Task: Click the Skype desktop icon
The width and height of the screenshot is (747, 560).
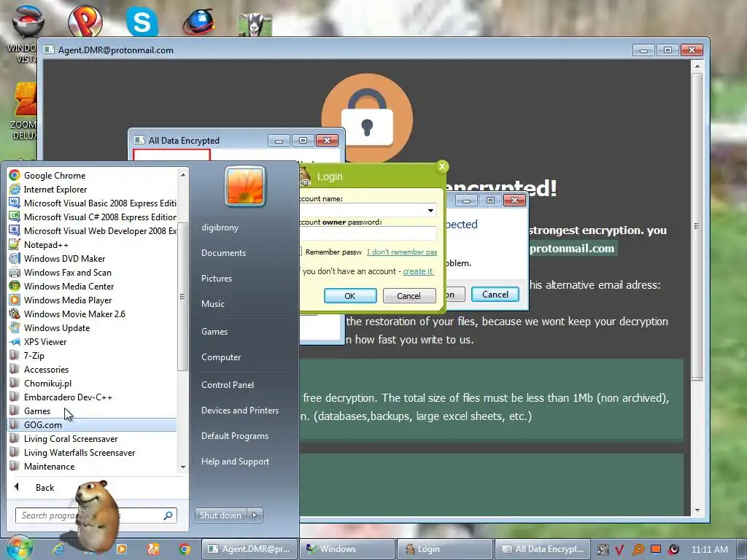Action: coord(142,21)
